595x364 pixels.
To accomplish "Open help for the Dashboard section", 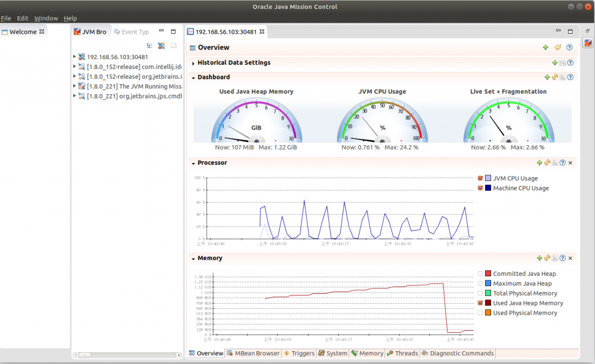I will click(x=570, y=77).
